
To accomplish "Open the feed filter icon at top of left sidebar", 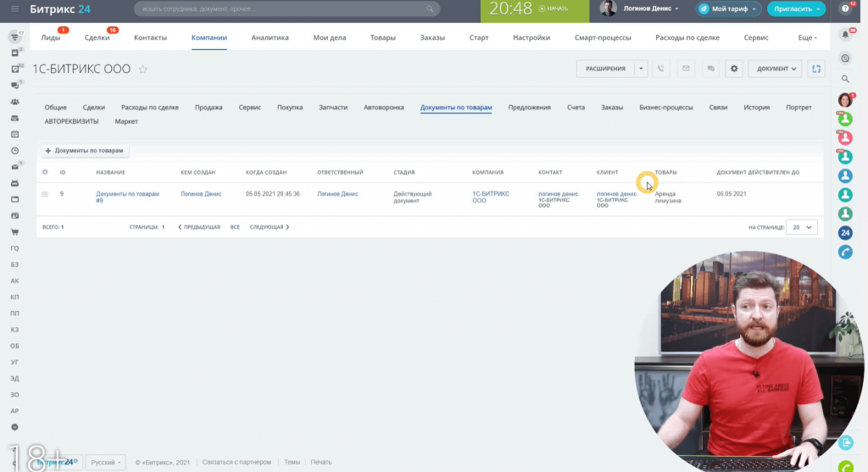I will (15, 37).
